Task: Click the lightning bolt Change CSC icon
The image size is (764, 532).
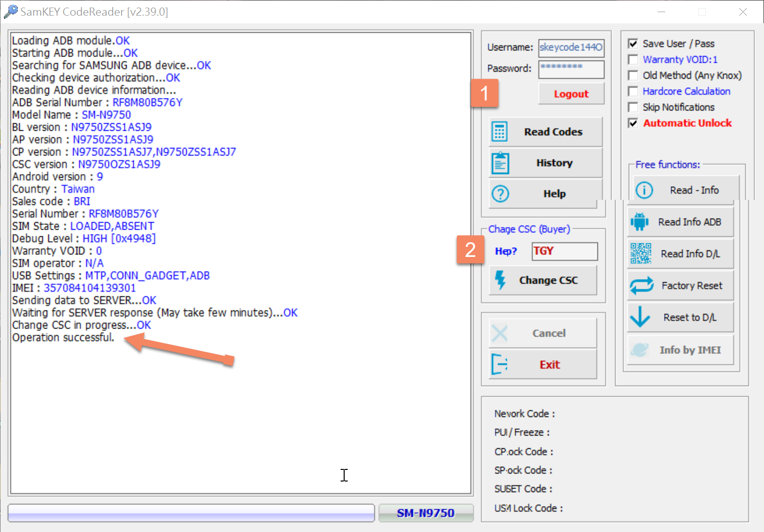Action: click(500, 280)
